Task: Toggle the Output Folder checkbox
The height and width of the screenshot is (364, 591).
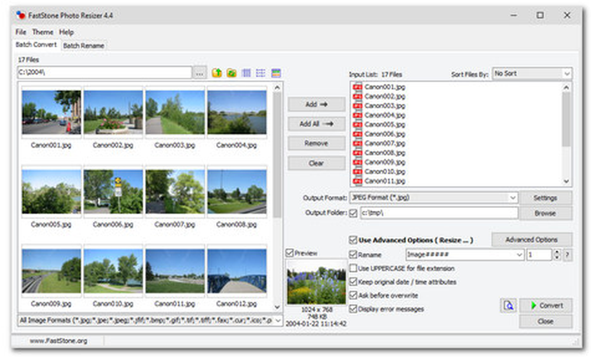Action: (x=353, y=213)
